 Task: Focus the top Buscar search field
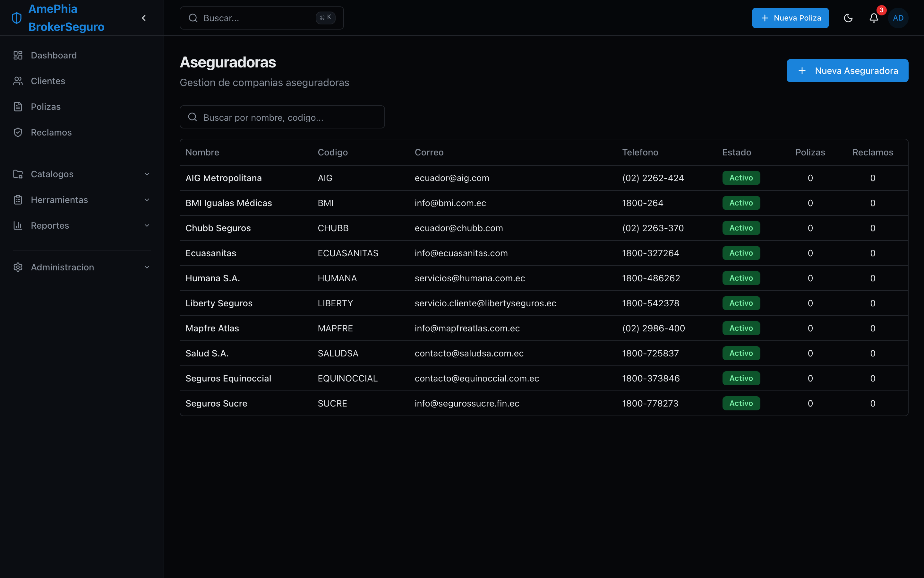point(261,18)
